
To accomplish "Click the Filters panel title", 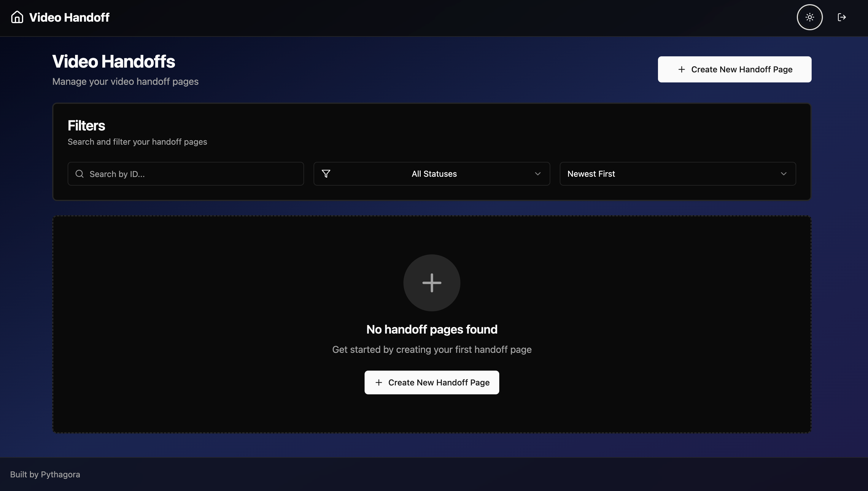I will pos(86,125).
